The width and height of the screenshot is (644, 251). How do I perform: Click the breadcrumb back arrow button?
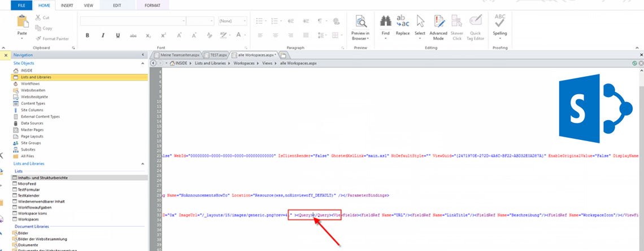(x=153, y=64)
